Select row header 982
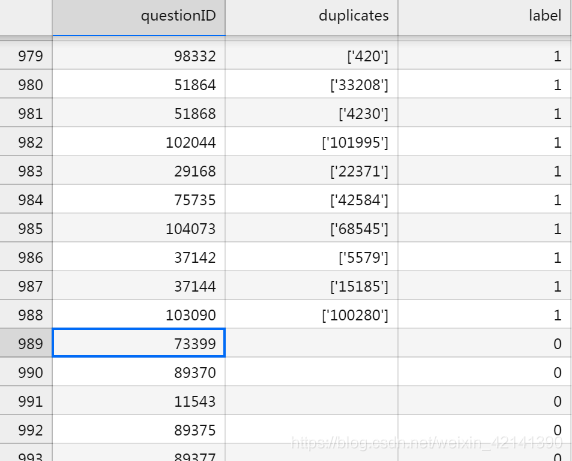Viewport: 572px width, 461px height. (26, 142)
